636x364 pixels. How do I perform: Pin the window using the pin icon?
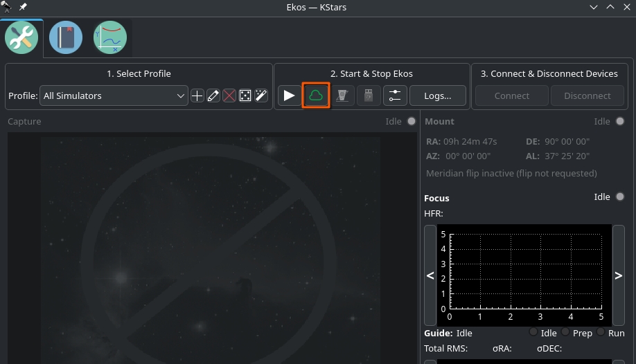[23, 7]
